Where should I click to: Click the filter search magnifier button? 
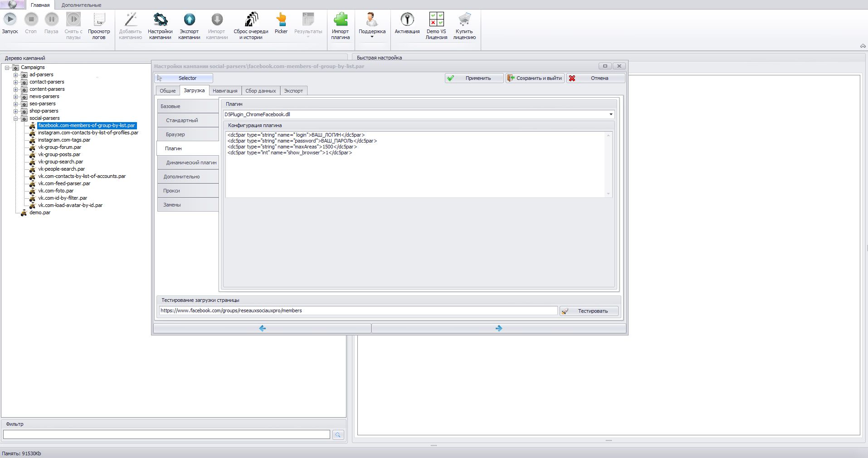tap(338, 435)
